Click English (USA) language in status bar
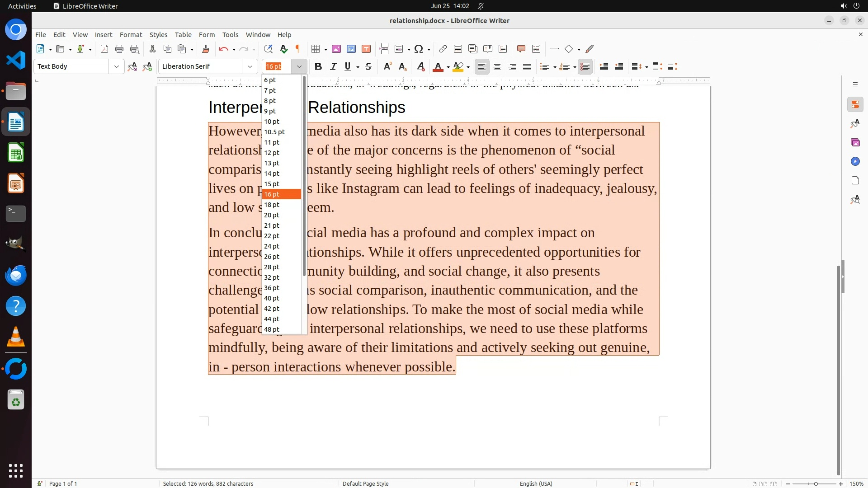Viewport: 868px width, 488px height. [536, 483]
